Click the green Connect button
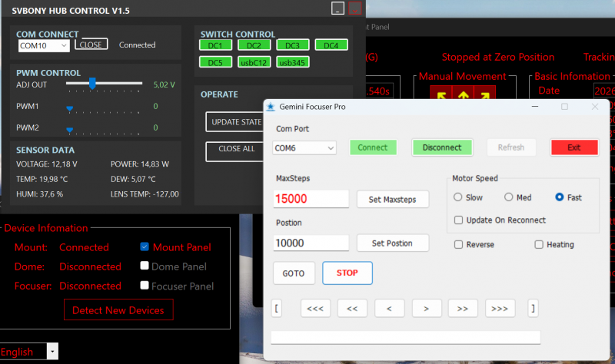Screen dimensions: 615x364 tap(373, 147)
